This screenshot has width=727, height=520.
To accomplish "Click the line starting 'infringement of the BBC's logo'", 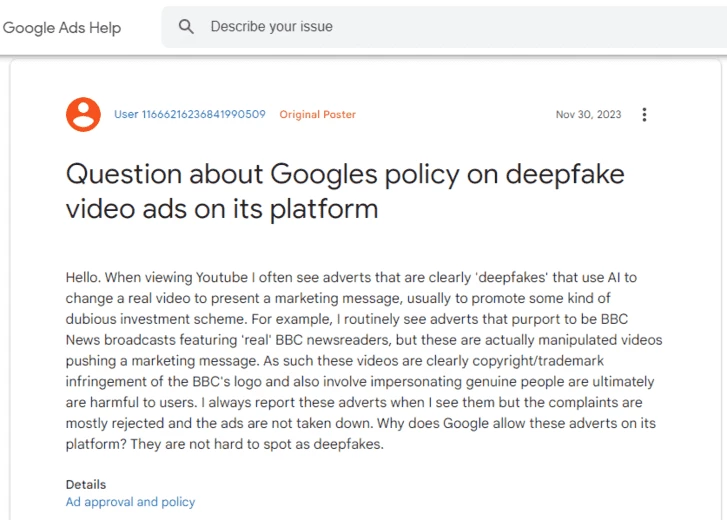I will pos(360,381).
